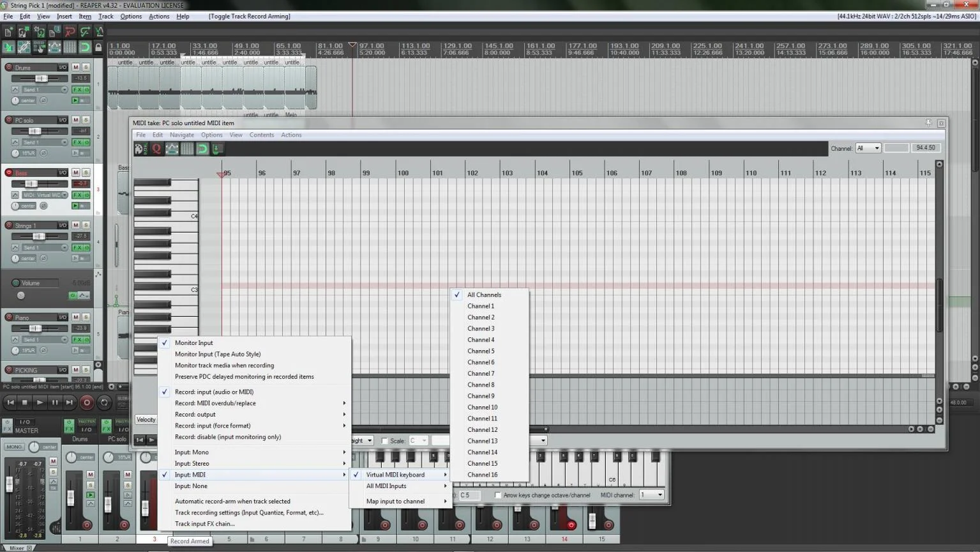Click the MONO button on master channel
Image resolution: width=980 pixels, height=552 pixels.
click(13, 447)
